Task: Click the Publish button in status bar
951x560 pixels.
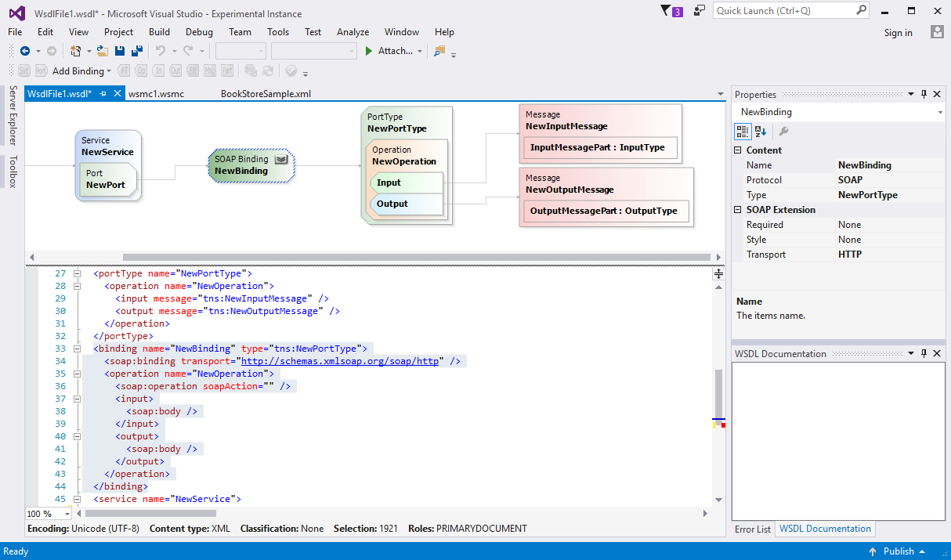Action: click(x=899, y=551)
